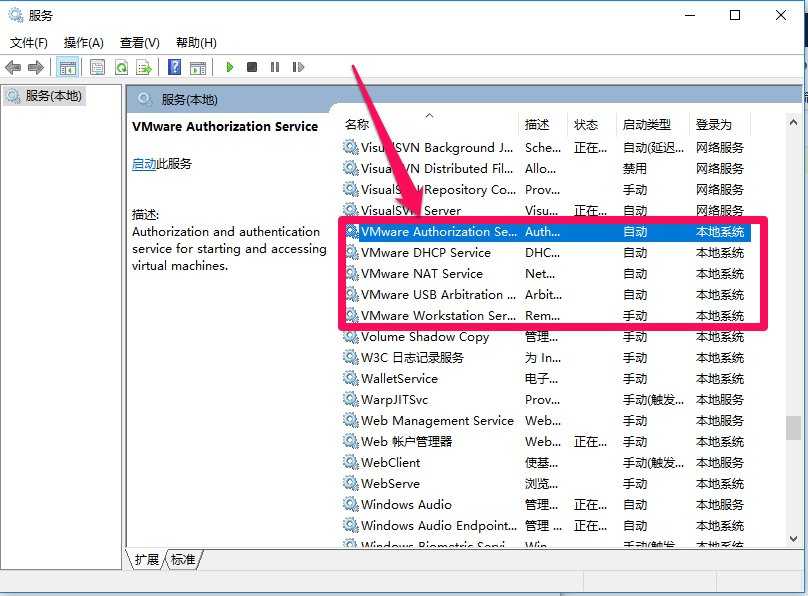Click the 启动 link to start service
The height and width of the screenshot is (596, 808).
(x=144, y=164)
